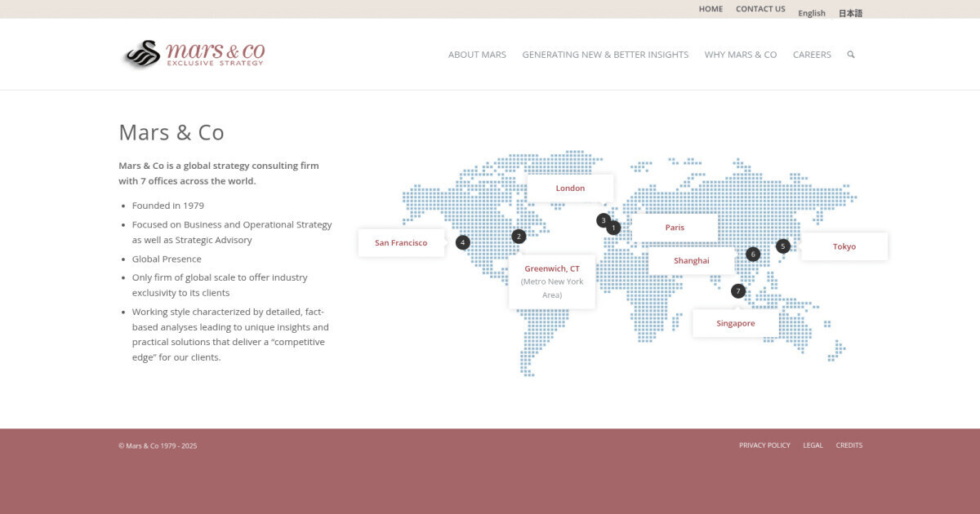This screenshot has width=980, height=514.
Task: Click the 'Mars & Co' page heading
Action: tap(171, 132)
